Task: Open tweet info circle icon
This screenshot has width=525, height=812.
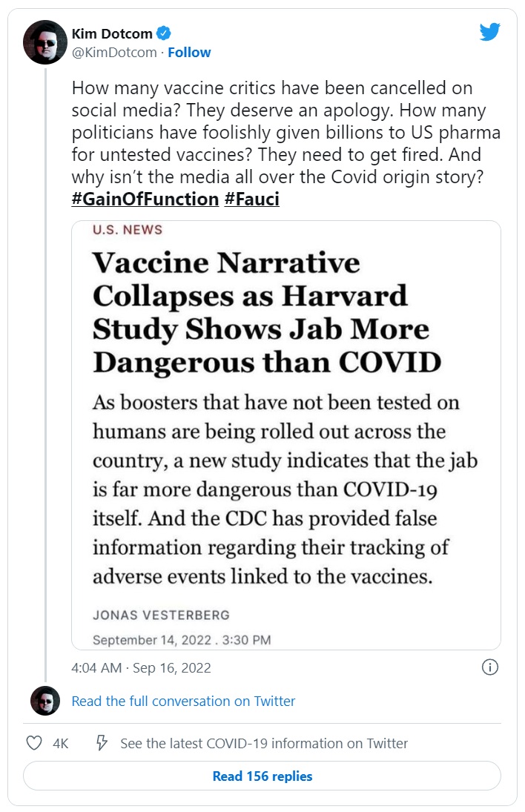Action: click(489, 667)
